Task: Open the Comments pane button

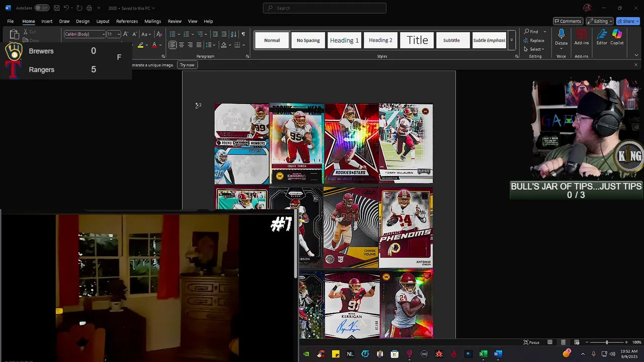Action: tap(568, 21)
